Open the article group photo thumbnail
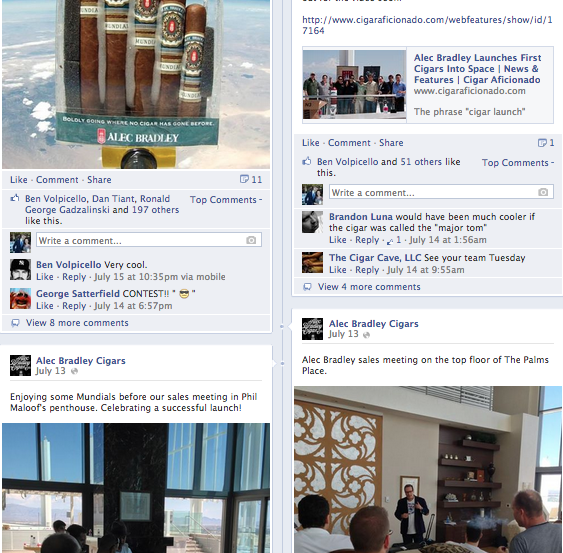 (354, 84)
